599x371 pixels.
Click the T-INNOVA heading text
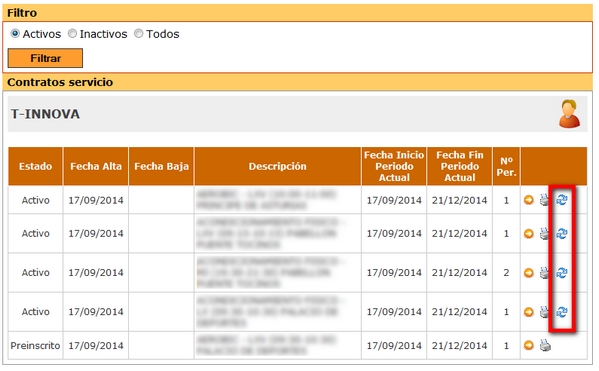pyautogui.click(x=45, y=114)
